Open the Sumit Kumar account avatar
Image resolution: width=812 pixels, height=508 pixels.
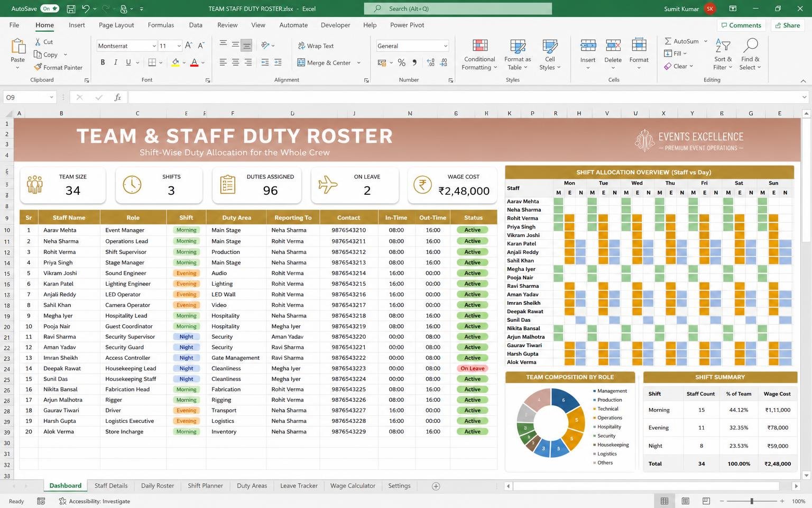tap(710, 8)
